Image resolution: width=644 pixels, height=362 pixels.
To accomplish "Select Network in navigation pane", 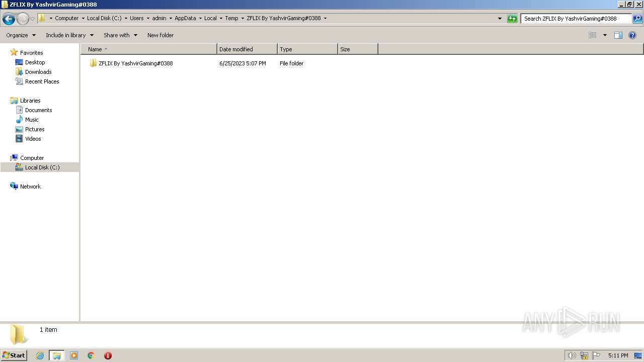I will (x=30, y=187).
